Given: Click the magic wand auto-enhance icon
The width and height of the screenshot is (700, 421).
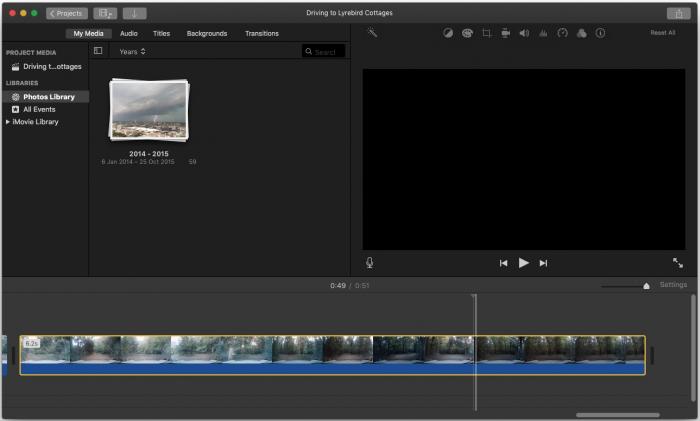Looking at the screenshot, I should coord(372,33).
